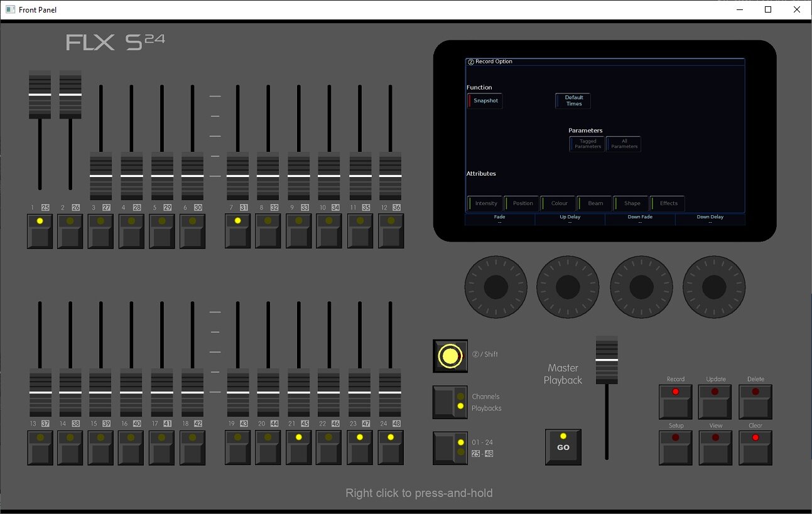Click the flash button under fader 10
Screen dimensions: 812x514
pos(329,231)
